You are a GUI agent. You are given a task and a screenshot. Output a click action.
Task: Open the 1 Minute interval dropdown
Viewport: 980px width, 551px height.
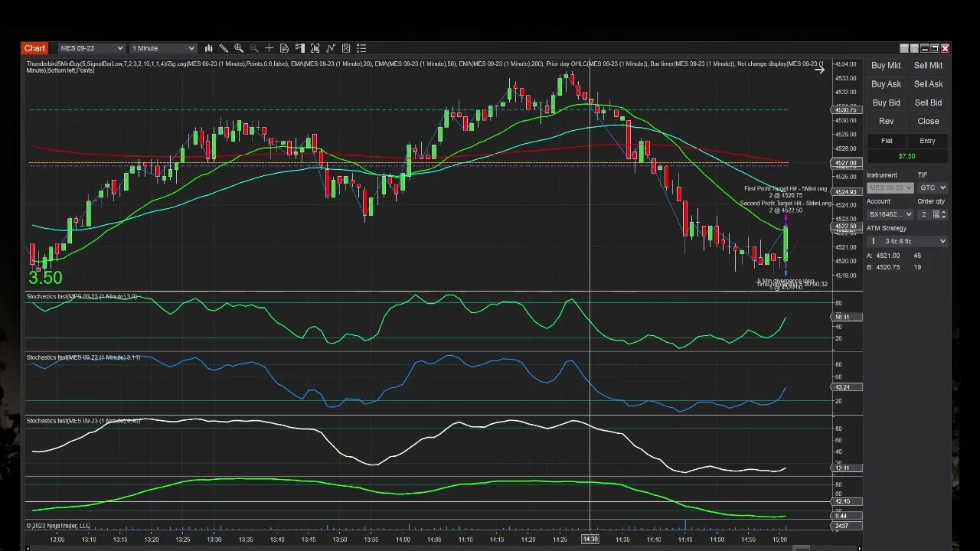click(163, 48)
